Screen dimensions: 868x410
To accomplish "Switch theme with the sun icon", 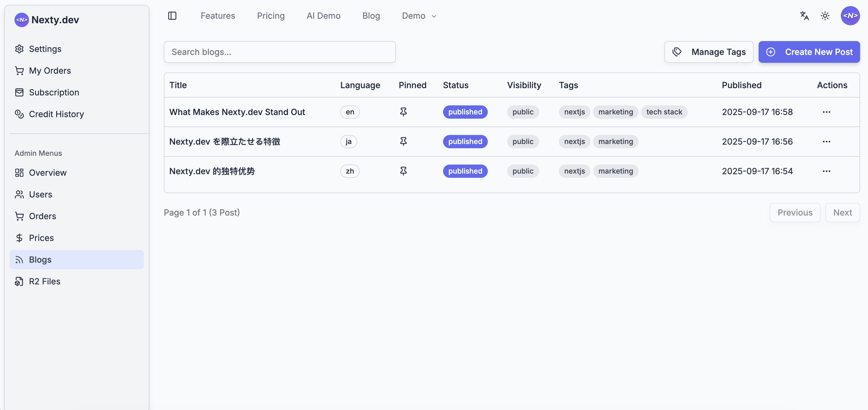I will click(825, 16).
